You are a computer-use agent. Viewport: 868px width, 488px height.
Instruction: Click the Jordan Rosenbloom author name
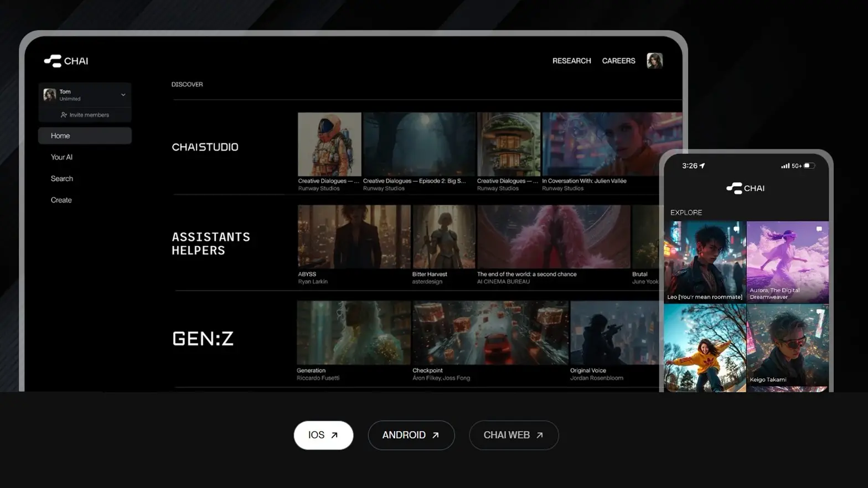597,378
